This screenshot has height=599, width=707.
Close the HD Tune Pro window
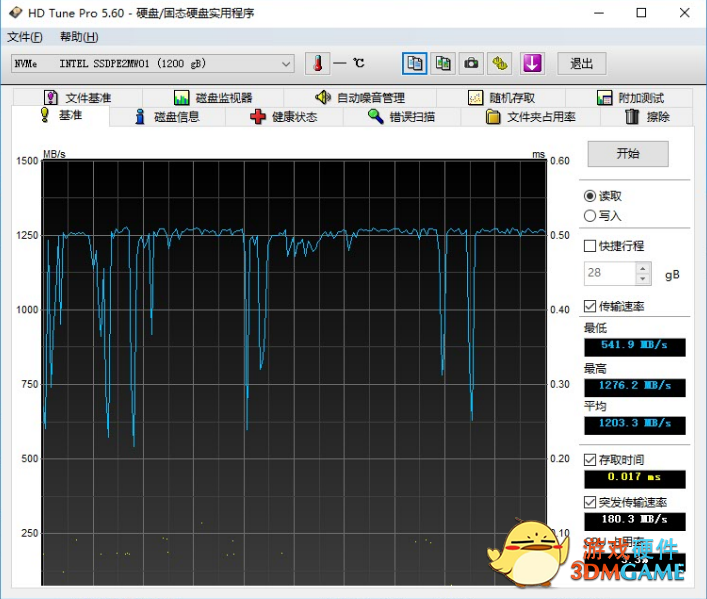click(684, 13)
